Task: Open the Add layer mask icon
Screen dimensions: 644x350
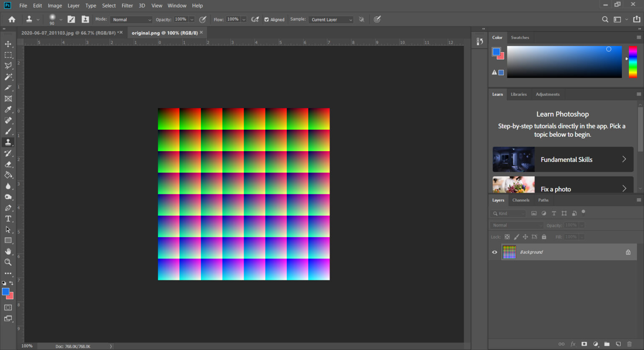Action: coord(584,344)
